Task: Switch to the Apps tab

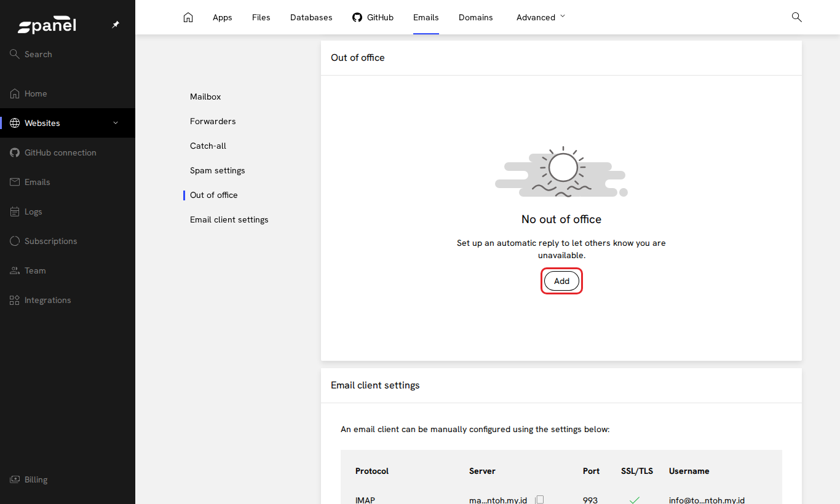Action: coord(223,17)
